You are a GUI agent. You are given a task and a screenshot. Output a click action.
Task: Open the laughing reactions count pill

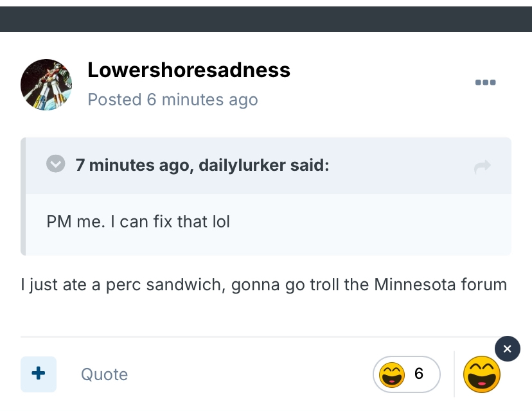[x=407, y=374]
